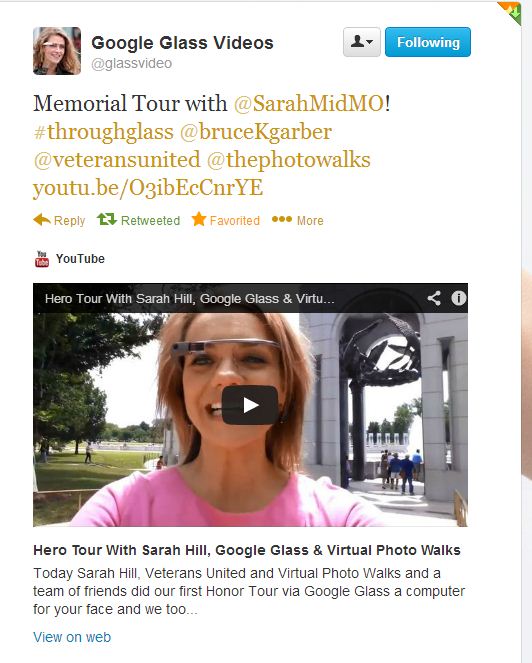Image resolution: width=532 pixels, height=663 pixels.
Task: Click the Reply arrow icon
Action: click(42, 219)
